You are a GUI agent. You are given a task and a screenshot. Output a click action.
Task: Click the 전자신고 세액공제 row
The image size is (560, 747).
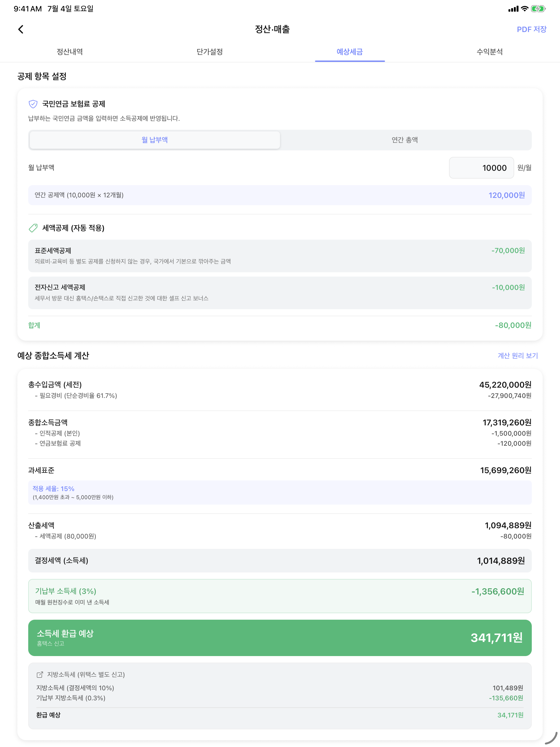pos(280,293)
